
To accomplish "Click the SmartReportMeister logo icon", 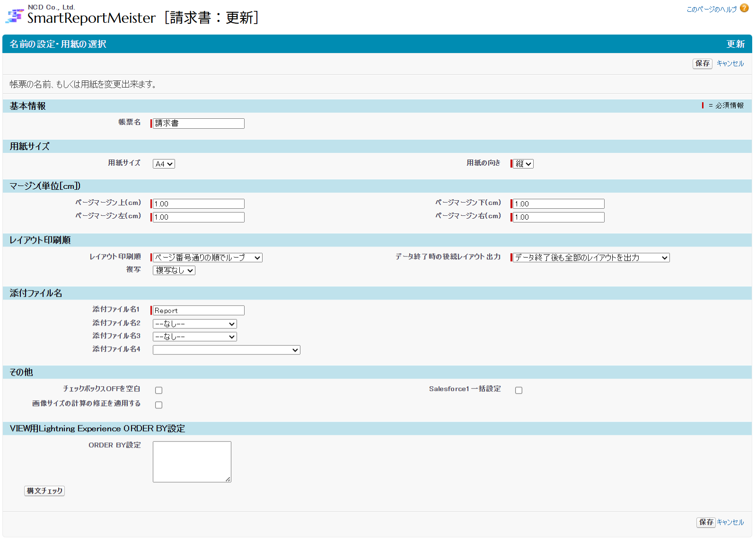I will click(14, 16).
